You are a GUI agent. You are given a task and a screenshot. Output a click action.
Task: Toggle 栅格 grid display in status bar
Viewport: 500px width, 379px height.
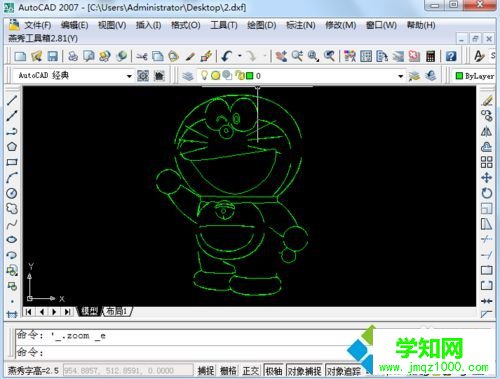[228, 370]
